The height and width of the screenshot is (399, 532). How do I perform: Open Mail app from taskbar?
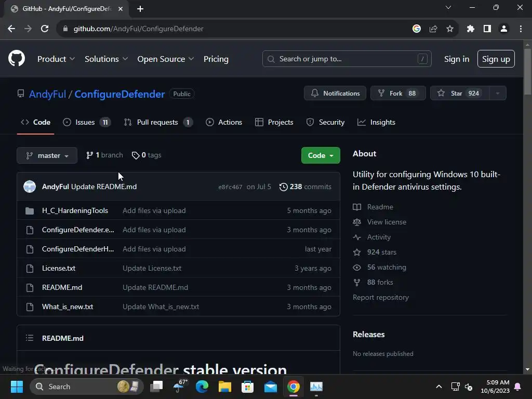tap(270, 387)
